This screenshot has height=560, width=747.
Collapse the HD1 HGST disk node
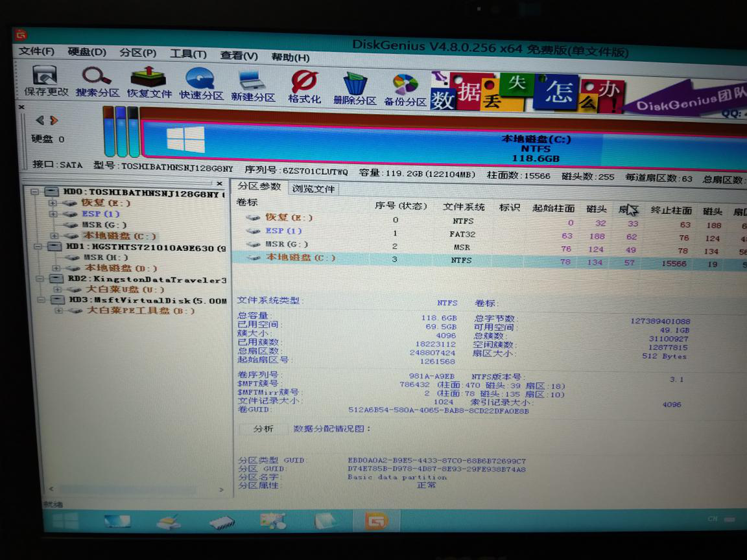tap(38, 247)
